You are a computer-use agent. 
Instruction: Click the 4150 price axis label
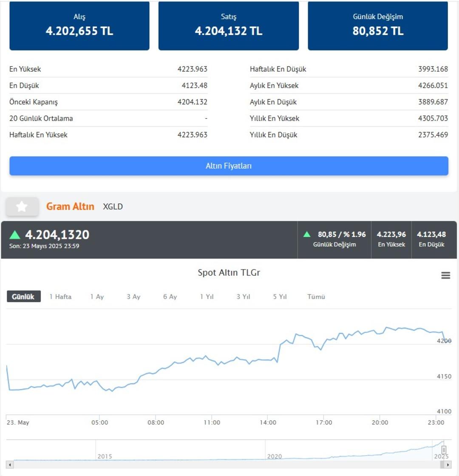[x=444, y=377]
